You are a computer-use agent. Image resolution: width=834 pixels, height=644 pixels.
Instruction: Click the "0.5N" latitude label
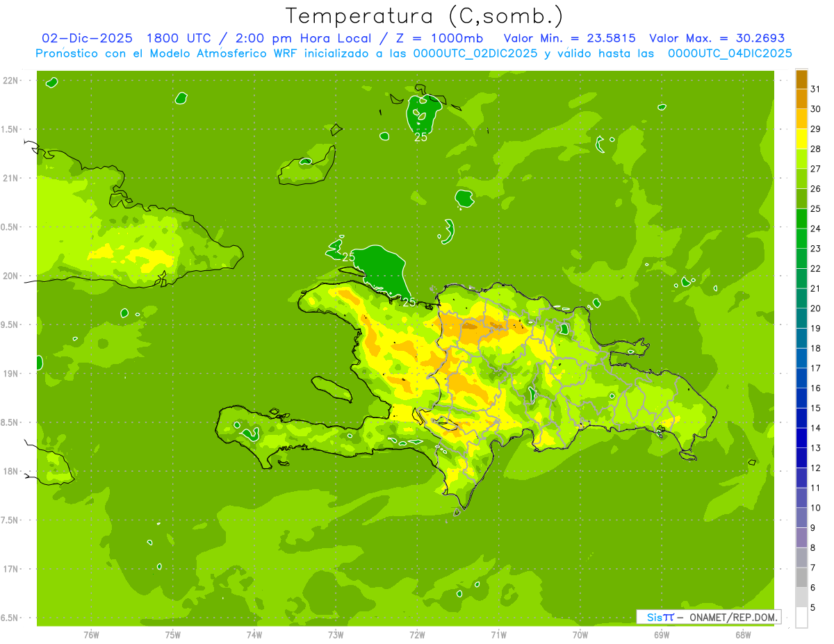10,227
